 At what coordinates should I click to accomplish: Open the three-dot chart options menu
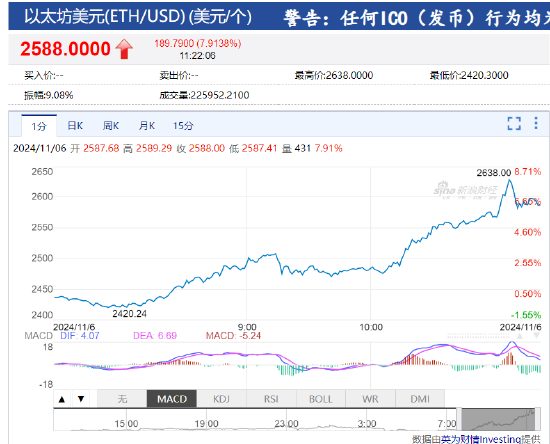pyautogui.click(x=536, y=123)
